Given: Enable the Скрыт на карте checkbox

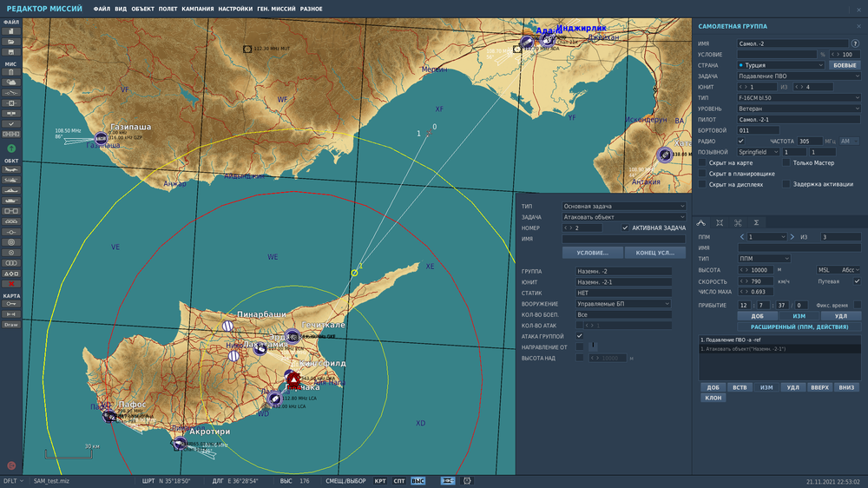Looking at the screenshot, I should click(x=702, y=162).
